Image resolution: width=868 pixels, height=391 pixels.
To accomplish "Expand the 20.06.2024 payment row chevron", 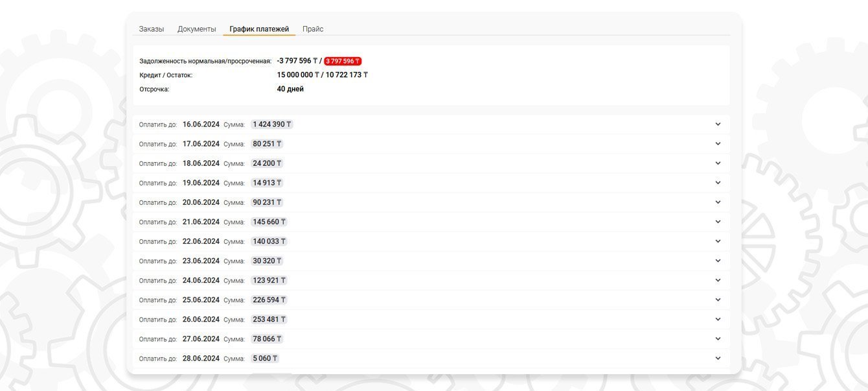I will (718, 202).
